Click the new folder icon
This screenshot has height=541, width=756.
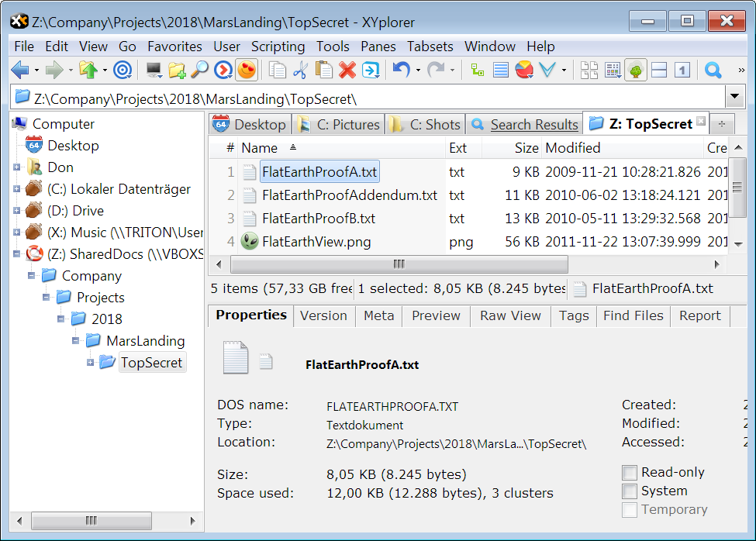click(x=177, y=71)
